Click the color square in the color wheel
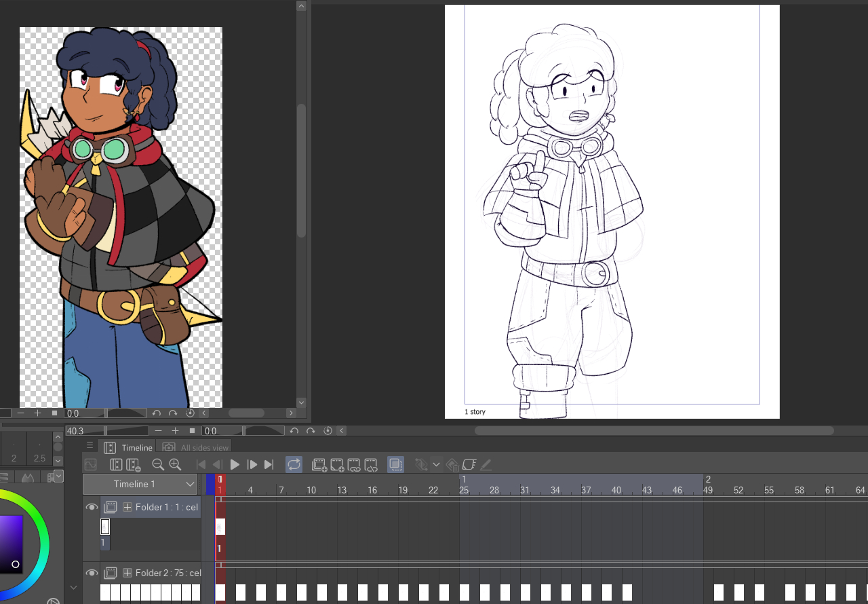 [x=12, y=544]
